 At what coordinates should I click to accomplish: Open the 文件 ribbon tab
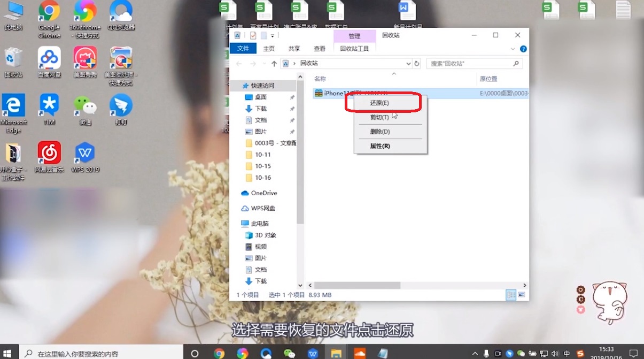(243, 49)
